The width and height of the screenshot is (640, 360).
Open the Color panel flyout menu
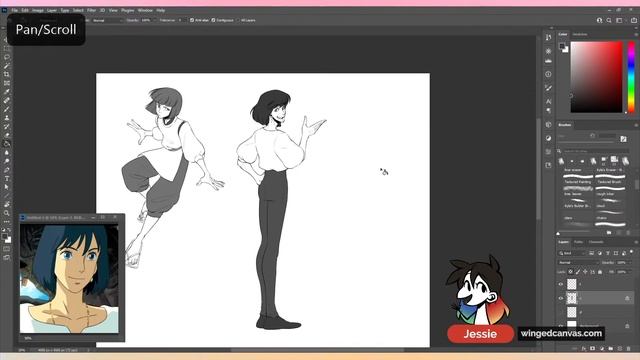(636, 34)
